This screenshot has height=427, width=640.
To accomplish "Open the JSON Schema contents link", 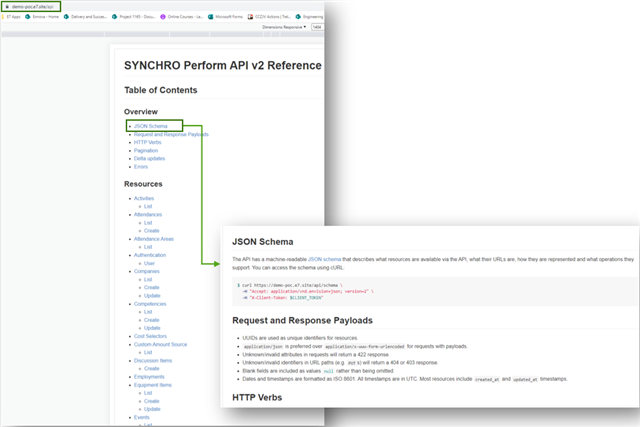I will coord(151,126).
